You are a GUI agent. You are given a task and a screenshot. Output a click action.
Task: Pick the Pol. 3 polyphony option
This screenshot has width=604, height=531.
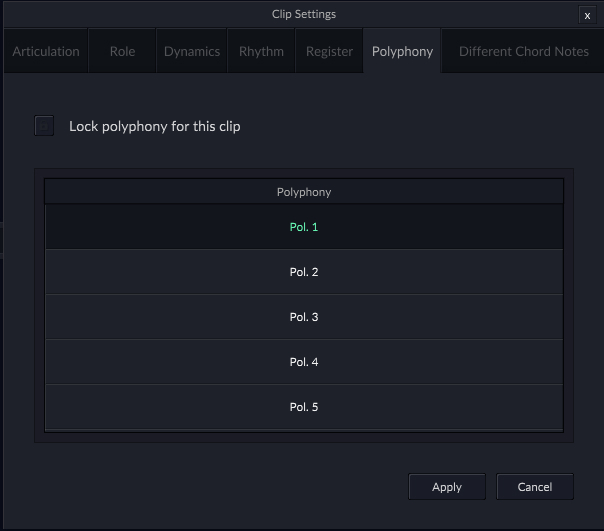pos(304,317)
